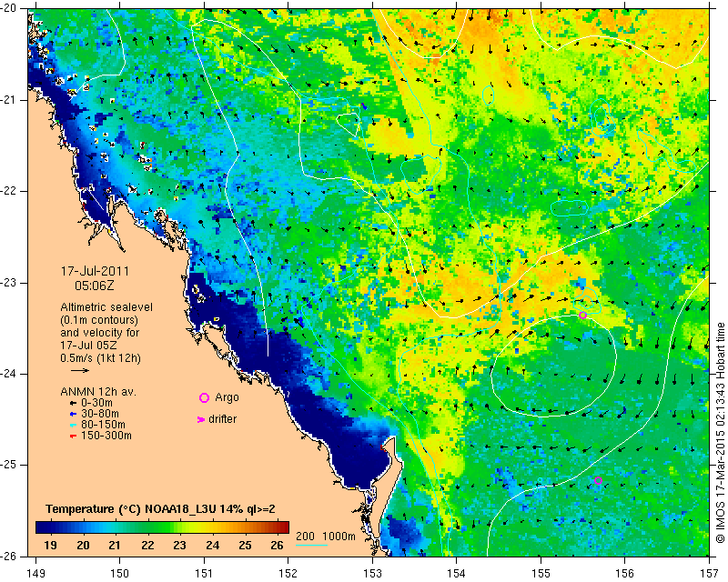
Task: Click the '-26' latitude axis label
Action: 9,556
